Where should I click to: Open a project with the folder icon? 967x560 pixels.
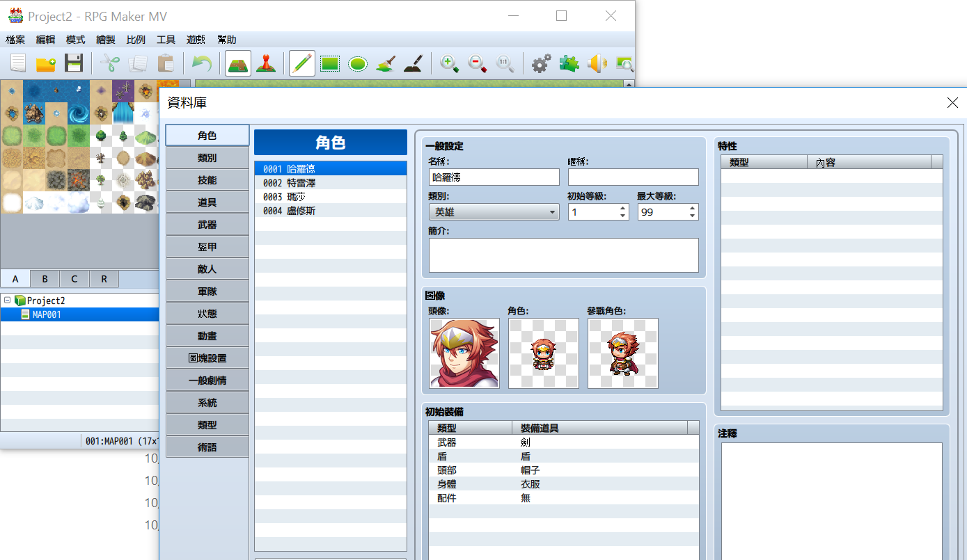(46, 64)
